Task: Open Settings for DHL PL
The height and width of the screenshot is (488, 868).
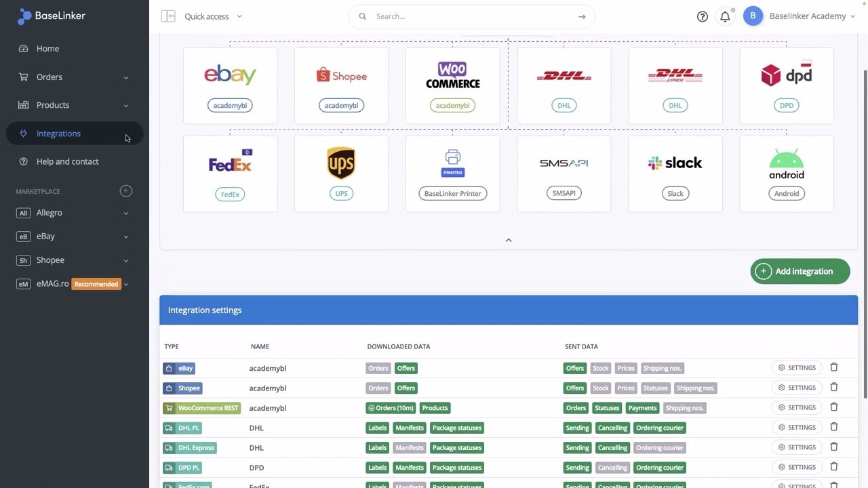Action: [797, 427]
